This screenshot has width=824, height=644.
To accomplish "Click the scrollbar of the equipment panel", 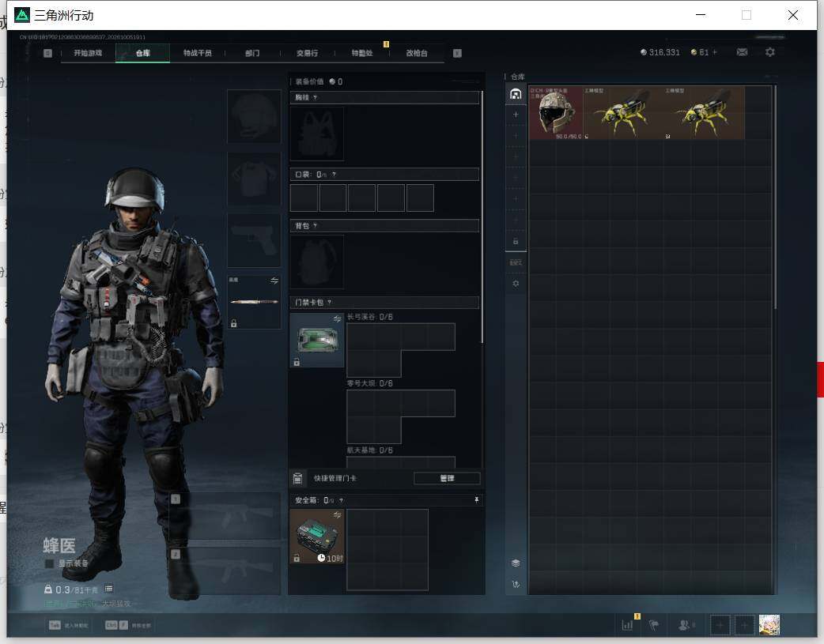I will pos(482,217).
